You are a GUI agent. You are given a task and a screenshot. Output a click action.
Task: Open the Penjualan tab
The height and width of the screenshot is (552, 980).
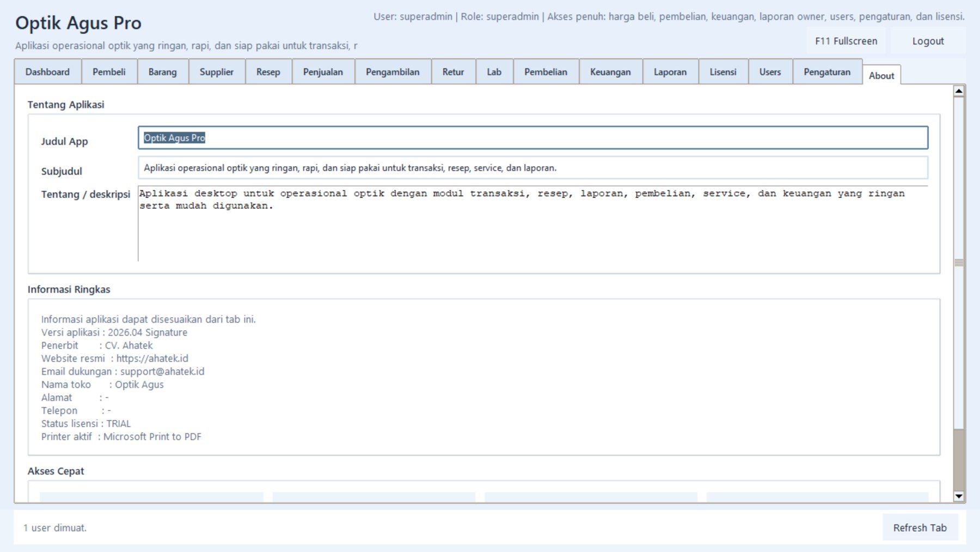pos(323,72)
